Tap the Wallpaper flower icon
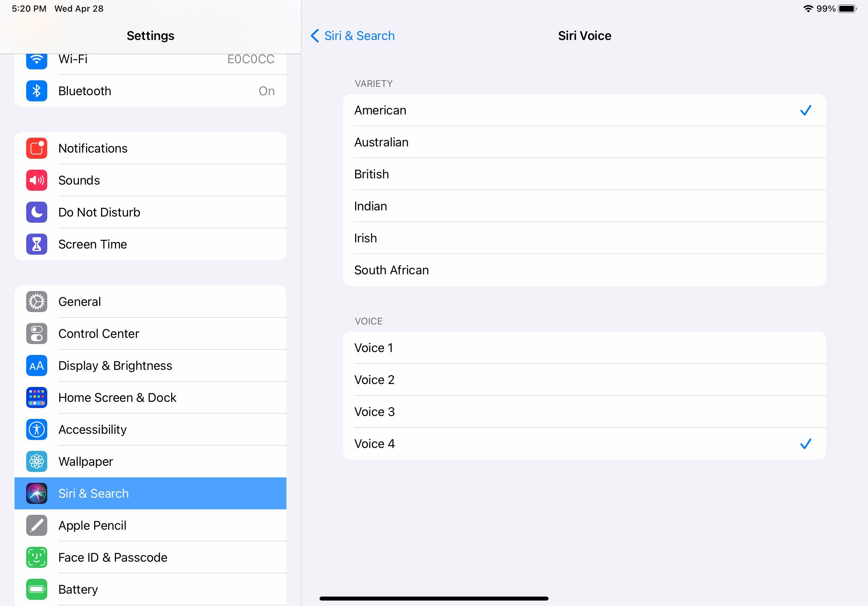The height and width of the screenshot is (606, 868). [37, 462]
